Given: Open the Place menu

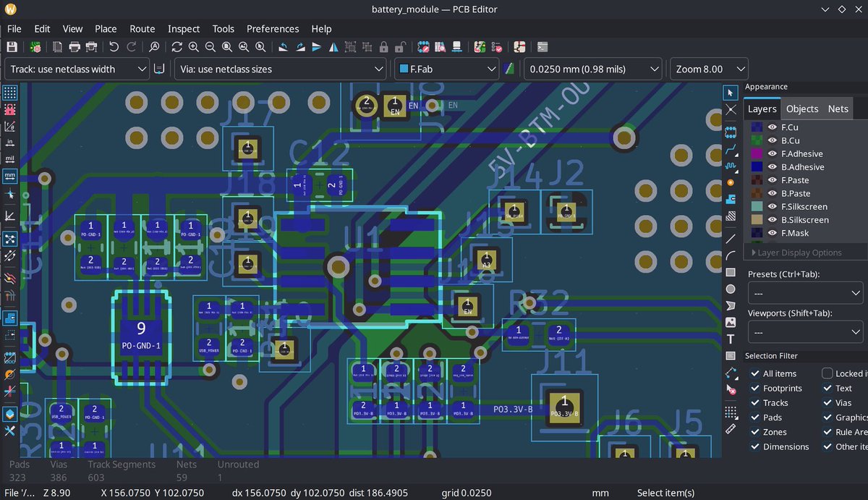Looking at the screenshot, I should pyautogui.click(x=106, y=29).
